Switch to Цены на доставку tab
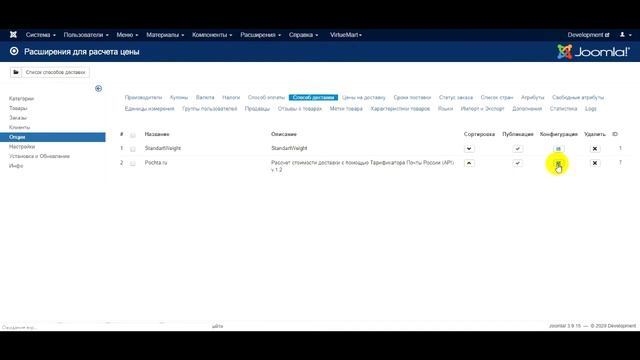 pyautogui.click(x=364, y=98)
